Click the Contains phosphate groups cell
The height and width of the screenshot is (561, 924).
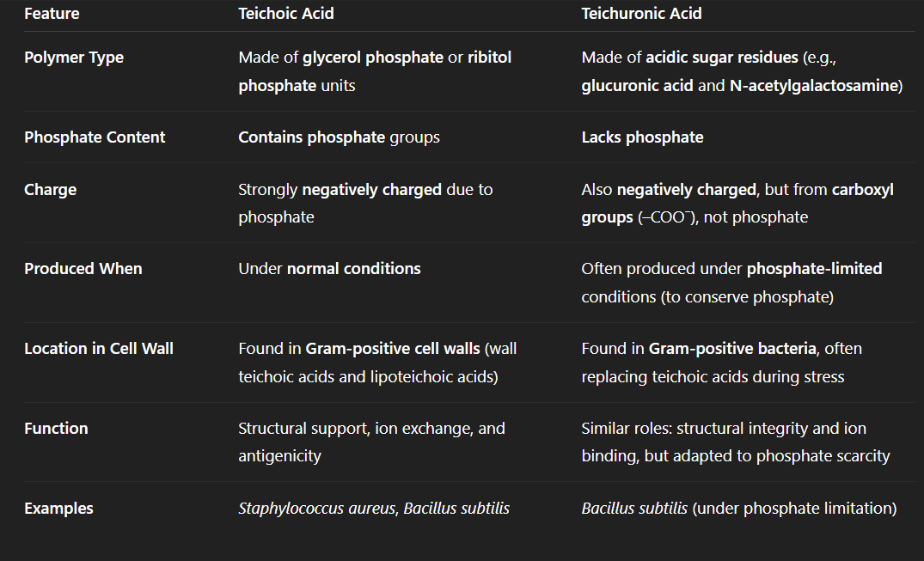coord(339,137)
